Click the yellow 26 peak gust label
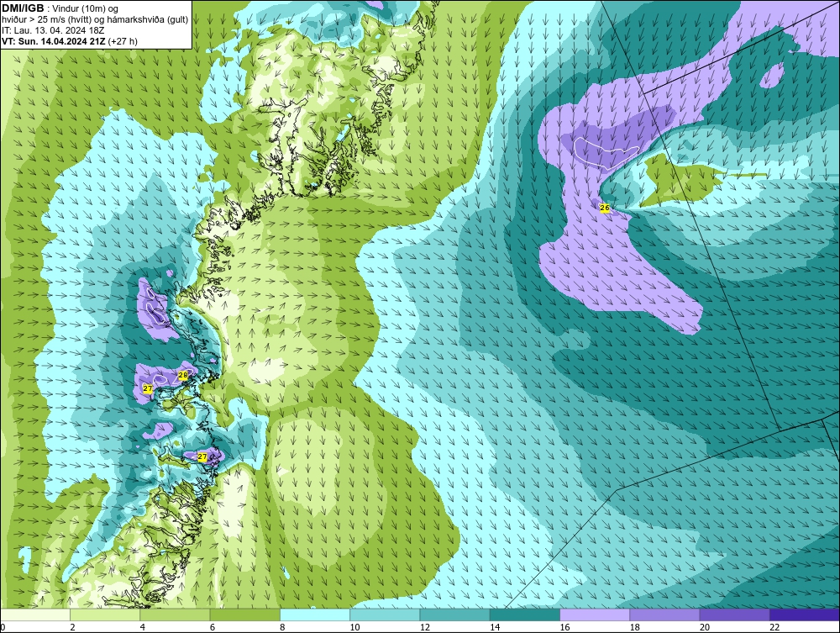The image size is (840, 633). coord(605,208)
